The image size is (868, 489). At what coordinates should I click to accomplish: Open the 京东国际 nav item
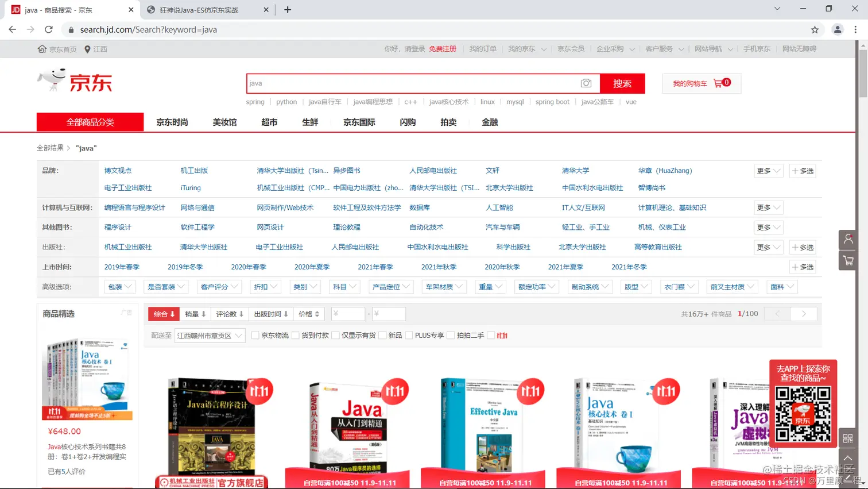(359, 122)
